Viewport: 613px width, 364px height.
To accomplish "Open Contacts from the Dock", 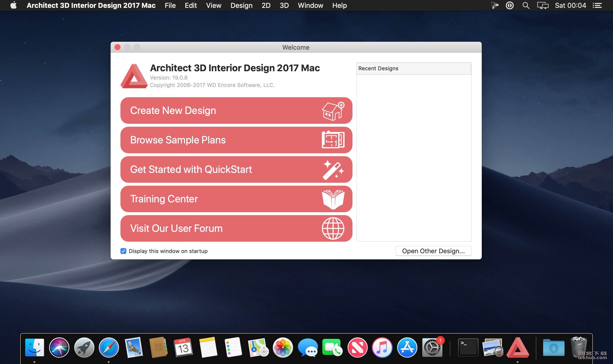I will coord(158,347).
